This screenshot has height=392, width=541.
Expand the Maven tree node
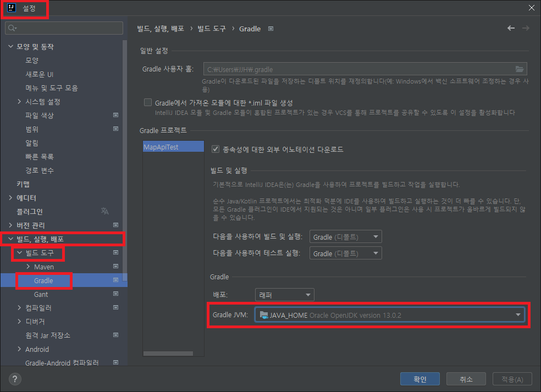pyautogui.click(x=28, y=267)
